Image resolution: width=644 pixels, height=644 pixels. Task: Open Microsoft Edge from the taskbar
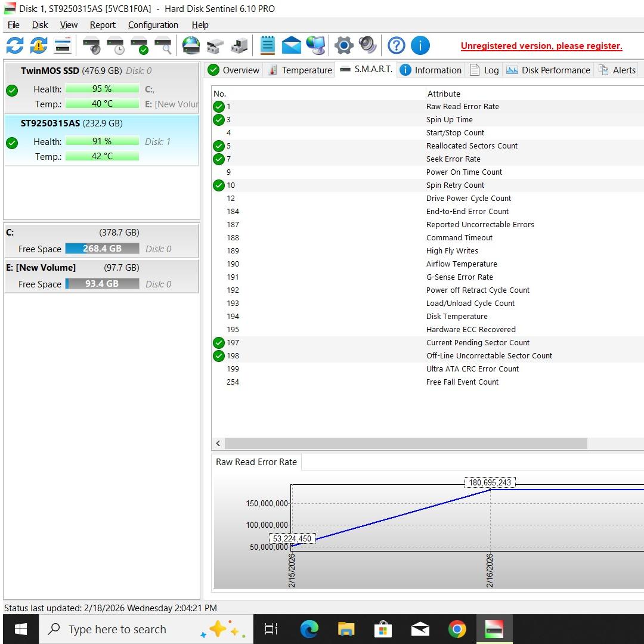309,629
